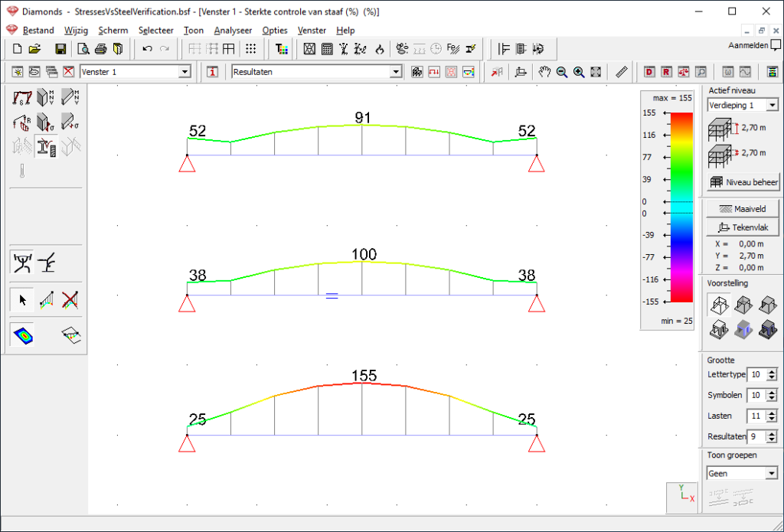This screenshot has height=532, width=784.
Task: Toggle the section cut diagram on plane
Action: (71, 335)
